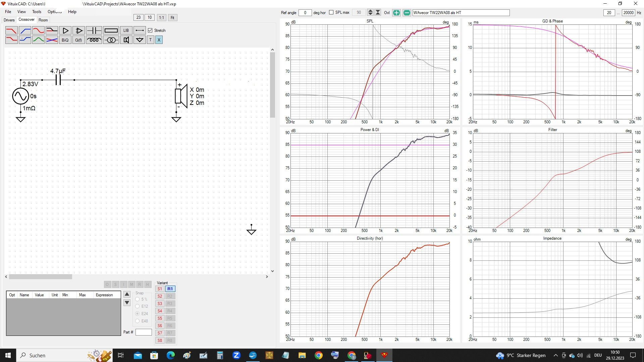Insert a resistor component
This screenshot has height=362, width=644.
[111, 31]
